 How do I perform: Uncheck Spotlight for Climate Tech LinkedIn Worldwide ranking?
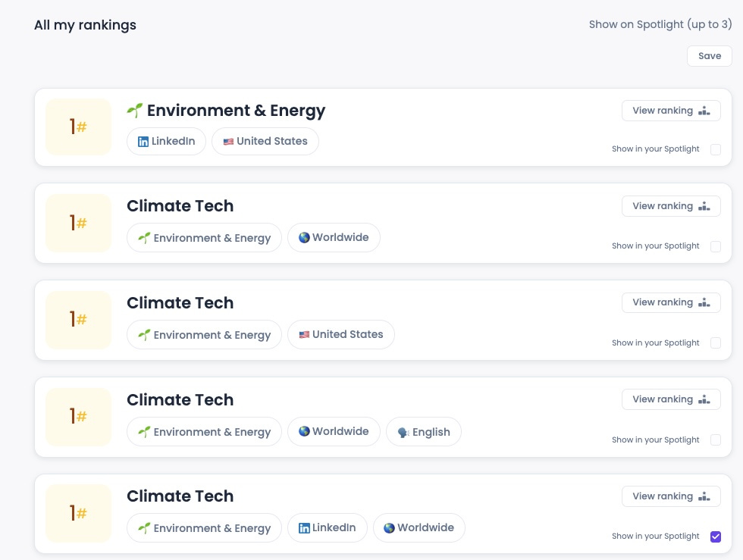(716, 537)
